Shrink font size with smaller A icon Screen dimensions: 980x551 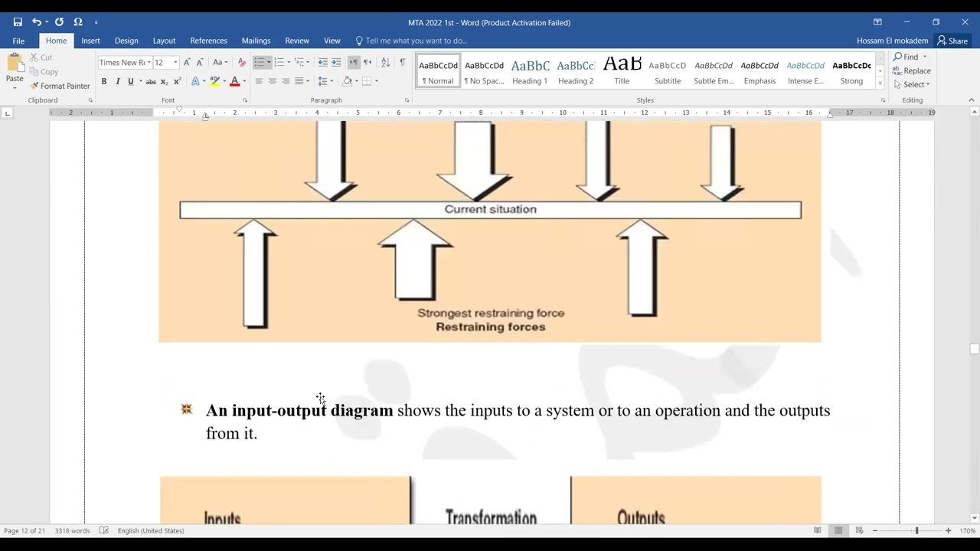[200, 63]
